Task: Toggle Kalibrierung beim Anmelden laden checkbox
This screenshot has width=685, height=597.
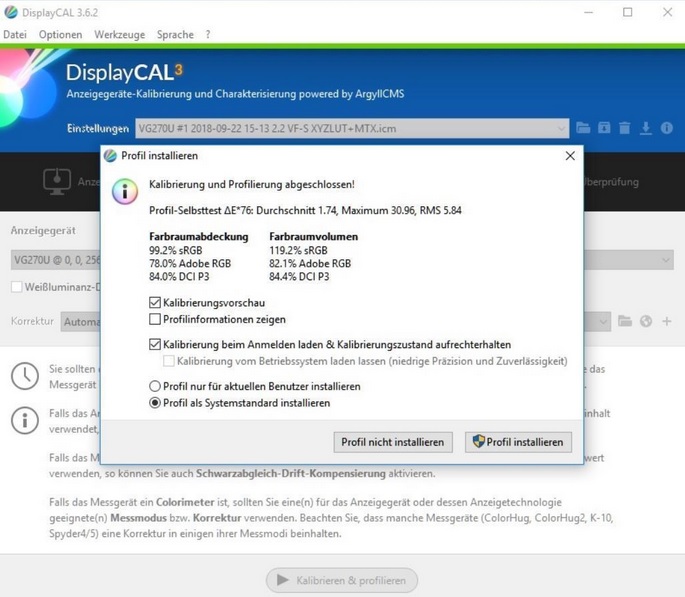Action: coord(155,345)
